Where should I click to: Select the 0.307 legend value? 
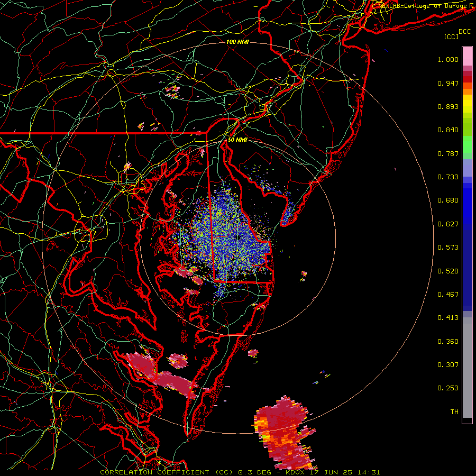[448, 364]
